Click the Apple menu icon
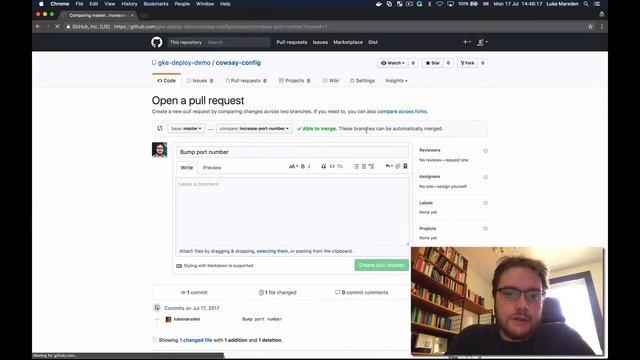640x360 pixels. [41, 4]
